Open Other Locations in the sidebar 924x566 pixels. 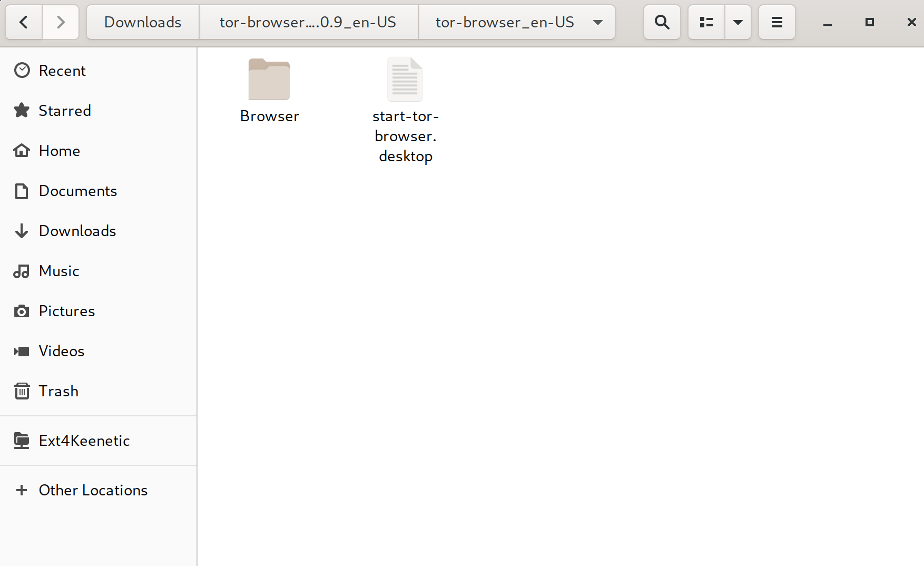(99, 490)
